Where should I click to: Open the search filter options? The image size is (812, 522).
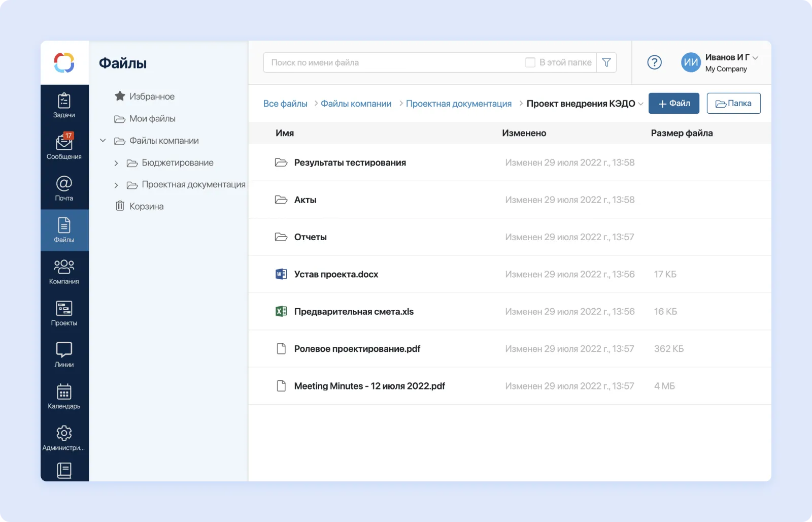click(606, 62)
